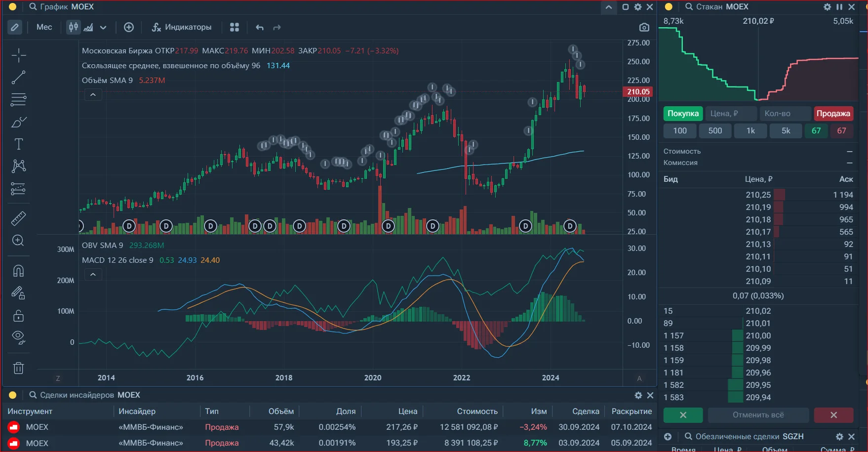868x452 pixels.
Task: Open the link group selector of Обезличенные сделки
Action: [x=668, y=437]
